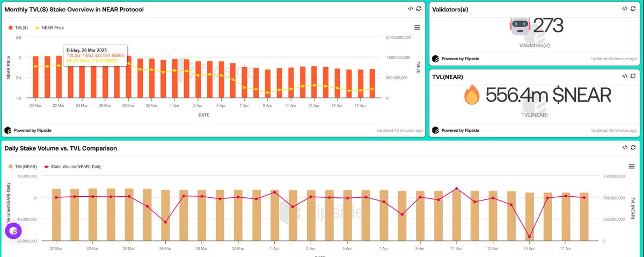Toggle the TVL($) series in legend
This screenshot has width=644, height=257.
pos(18,27)
